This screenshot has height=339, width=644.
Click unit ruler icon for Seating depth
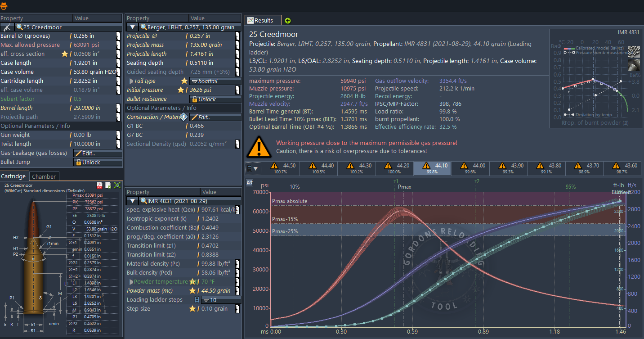[x=237, y=63]
